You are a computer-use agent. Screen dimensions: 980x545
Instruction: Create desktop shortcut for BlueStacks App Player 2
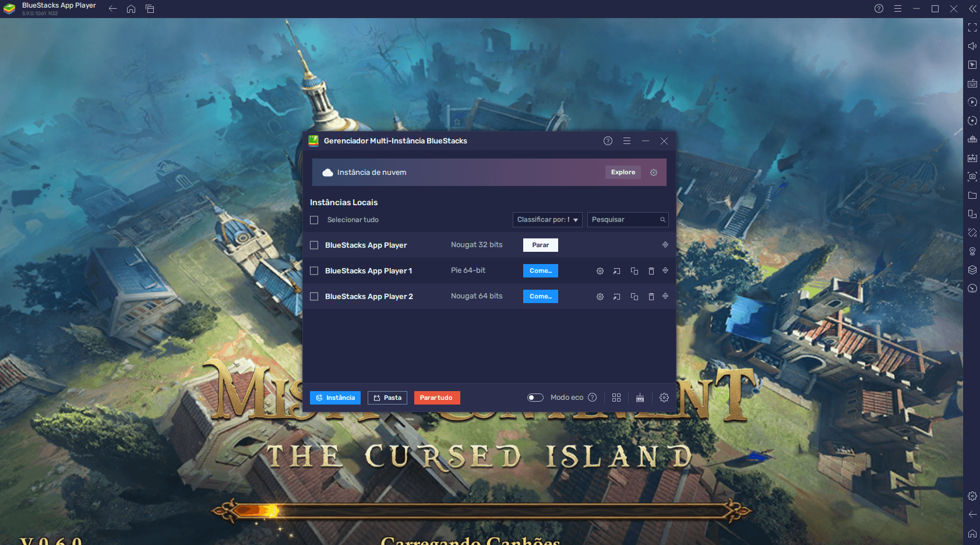pos(617,297)
